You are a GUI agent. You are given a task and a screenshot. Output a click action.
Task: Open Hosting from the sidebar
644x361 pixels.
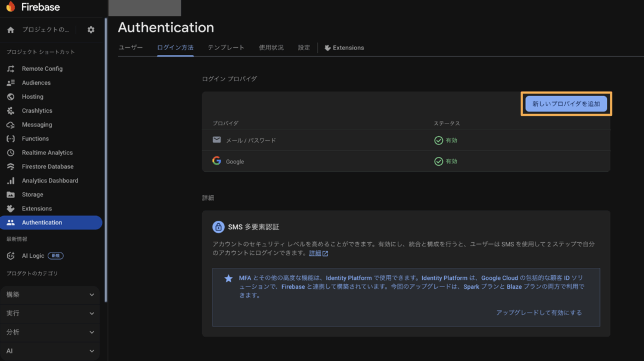click(32, 97)
